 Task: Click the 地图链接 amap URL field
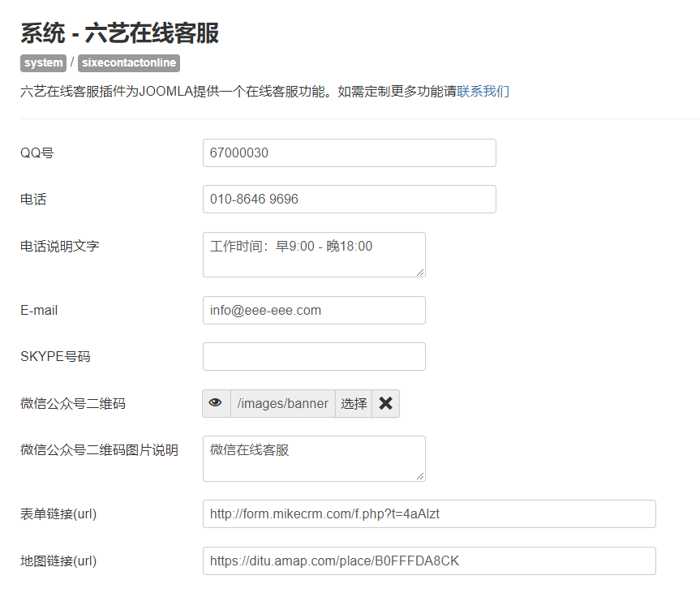428,561
